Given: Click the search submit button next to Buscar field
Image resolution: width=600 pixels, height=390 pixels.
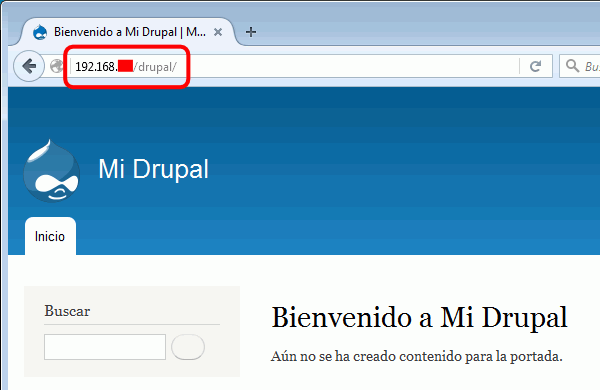Looking at the screenshot, I should coord(188,347).
